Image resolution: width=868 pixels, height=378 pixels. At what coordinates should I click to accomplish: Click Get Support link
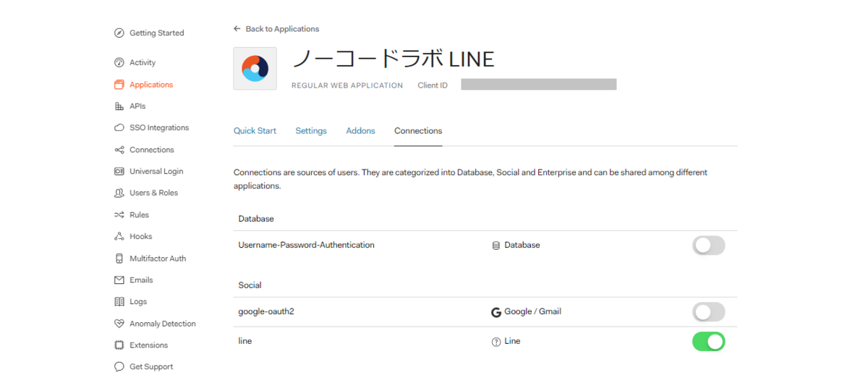pyautogui.click(x=151, y=367)
